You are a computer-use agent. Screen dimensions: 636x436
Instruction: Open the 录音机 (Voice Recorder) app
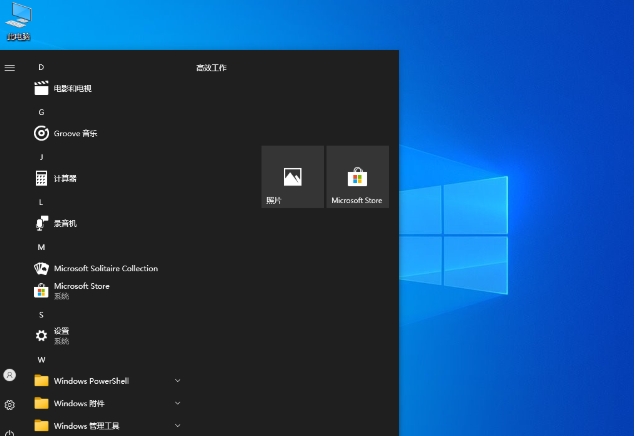pos(65,223)
